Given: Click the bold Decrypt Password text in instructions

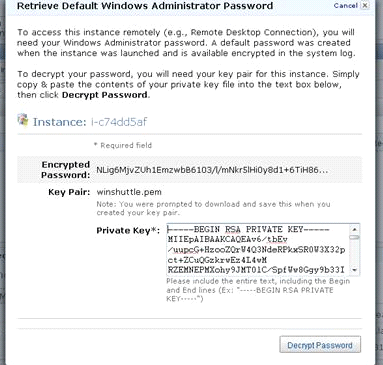Looking at the screenshot, I should pyautogui.click(x=105, y=95).
